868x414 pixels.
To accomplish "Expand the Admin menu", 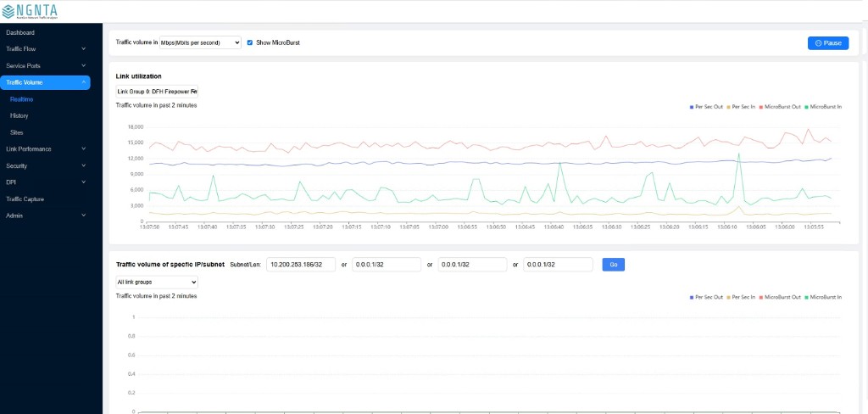I will tap(46, 215).
